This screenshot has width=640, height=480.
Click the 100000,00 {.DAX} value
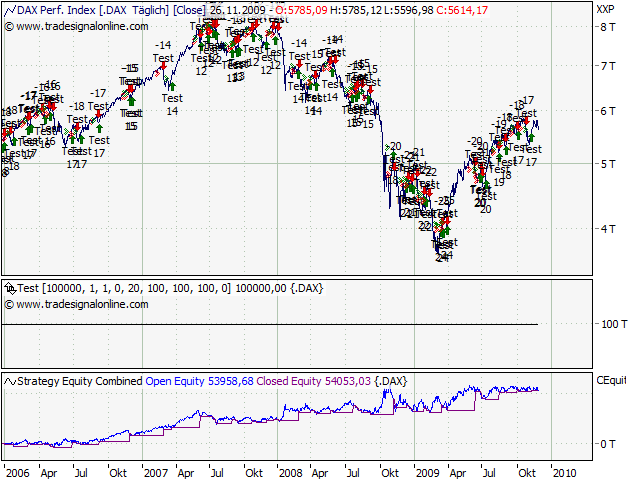click(x=280, y=289)
